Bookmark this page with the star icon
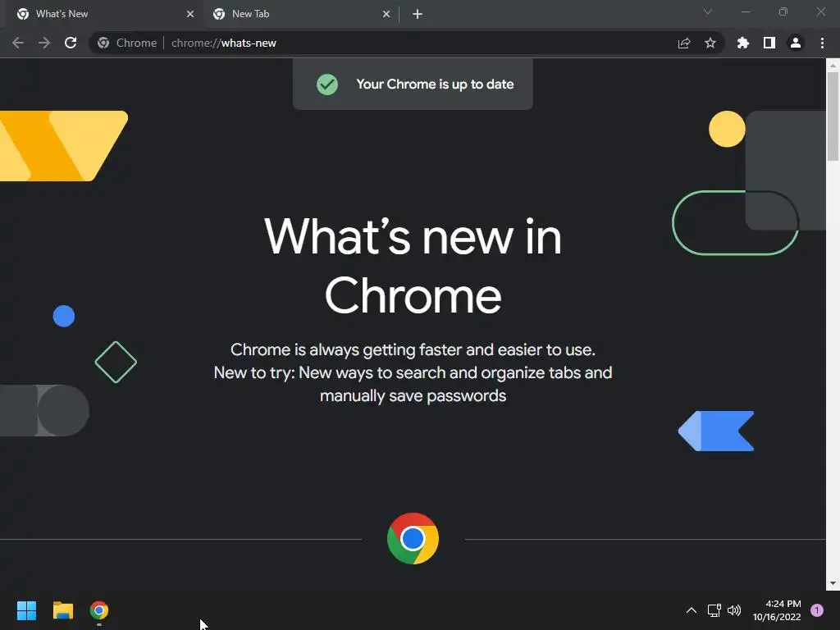 pos(710,43)
